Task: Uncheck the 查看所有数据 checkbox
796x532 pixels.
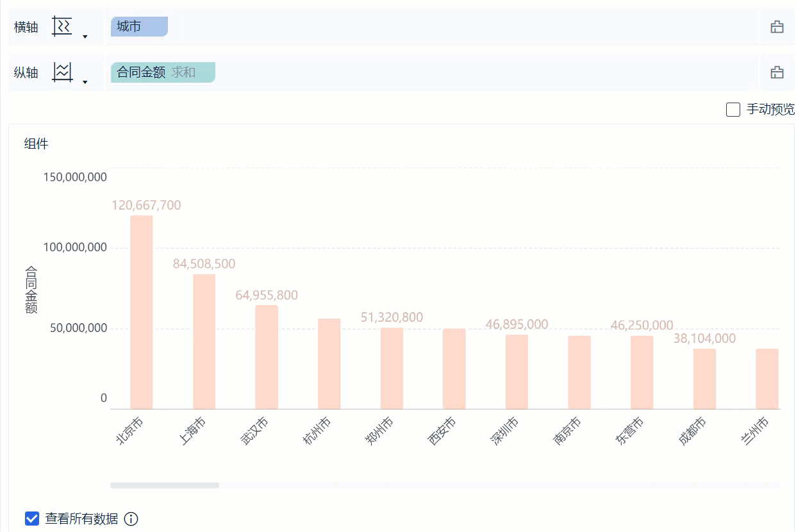Action: 32,519
